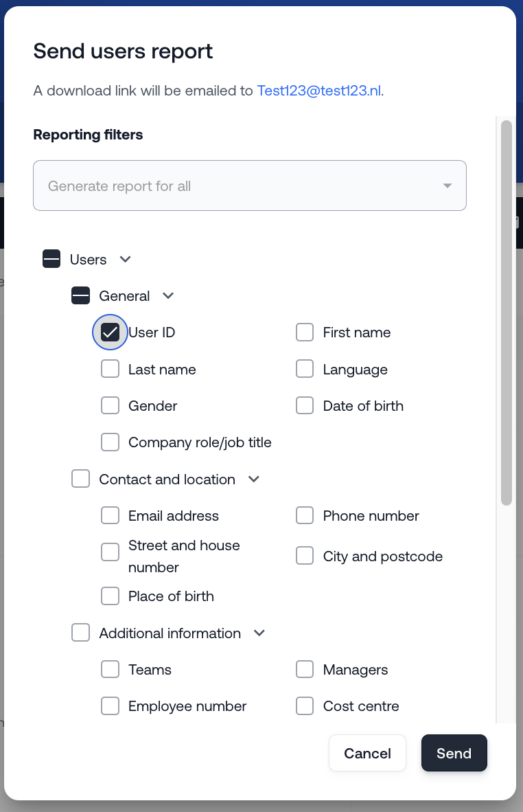The height and width of the screenshot is (812, 523).
Task: Check the Additional information group checkbox
Action: [81, 633]
